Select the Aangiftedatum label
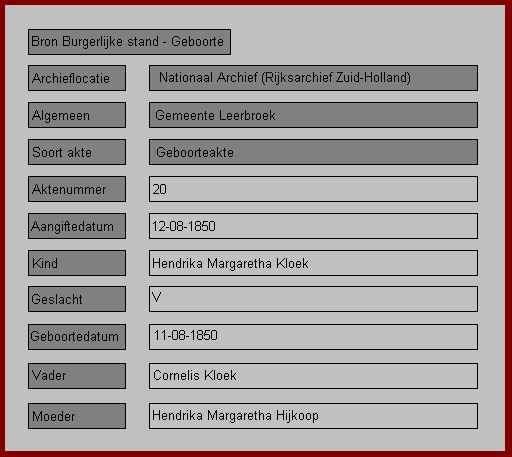The image size is (512, 457). point(77,226)
